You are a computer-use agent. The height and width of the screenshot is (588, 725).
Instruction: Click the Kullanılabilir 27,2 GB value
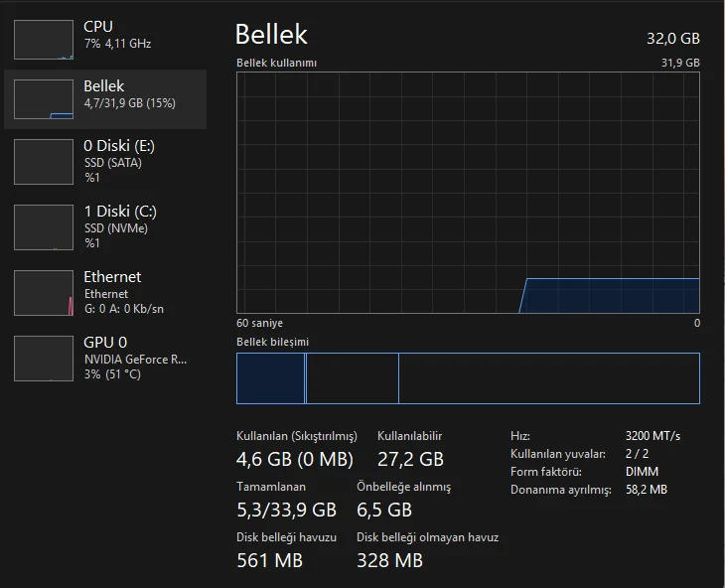point(410,459)
